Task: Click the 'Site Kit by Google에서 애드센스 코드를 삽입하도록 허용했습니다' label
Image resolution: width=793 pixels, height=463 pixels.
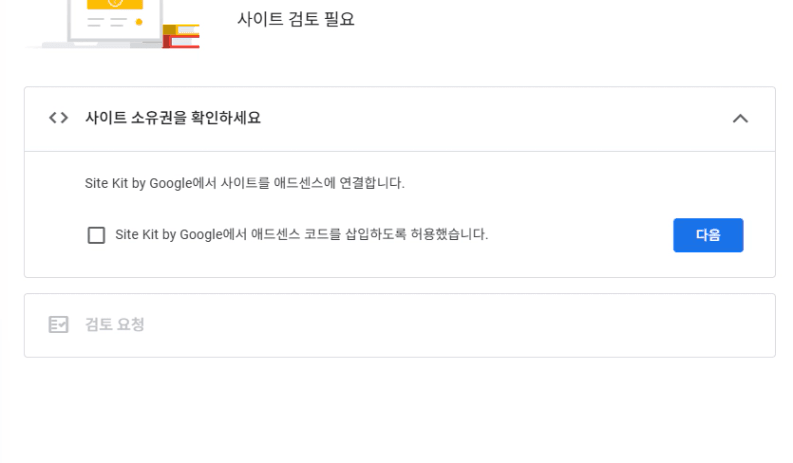Action: click(301, 235)
